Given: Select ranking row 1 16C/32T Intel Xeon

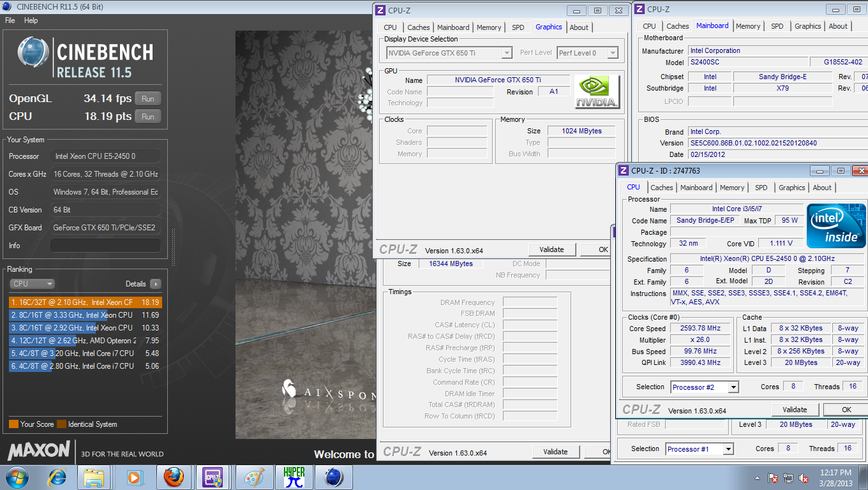Looking at the screenshot, I should click(x=86, y=302).
